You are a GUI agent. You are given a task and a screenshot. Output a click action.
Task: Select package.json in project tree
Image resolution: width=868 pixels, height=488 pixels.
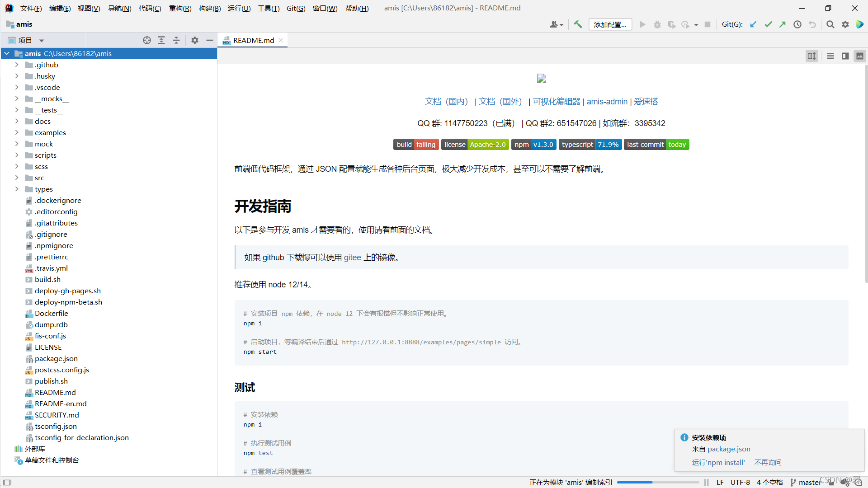[x=56, y=358]
